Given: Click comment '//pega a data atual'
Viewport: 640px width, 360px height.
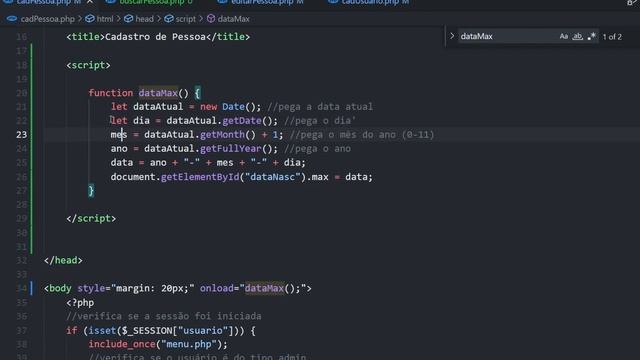Looking at the screenshot, I should 320,107.
